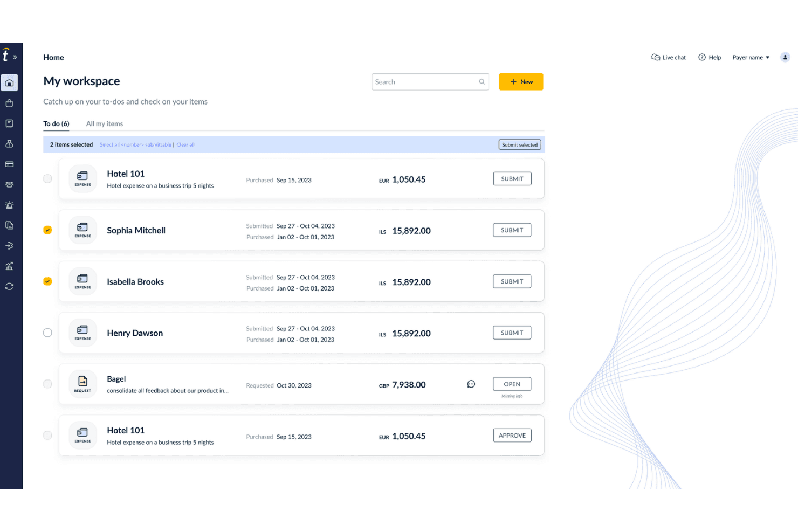798x532 pixels.
Task: Uncheck the Isabella Brooks checkbox
Action: point(47,281)
